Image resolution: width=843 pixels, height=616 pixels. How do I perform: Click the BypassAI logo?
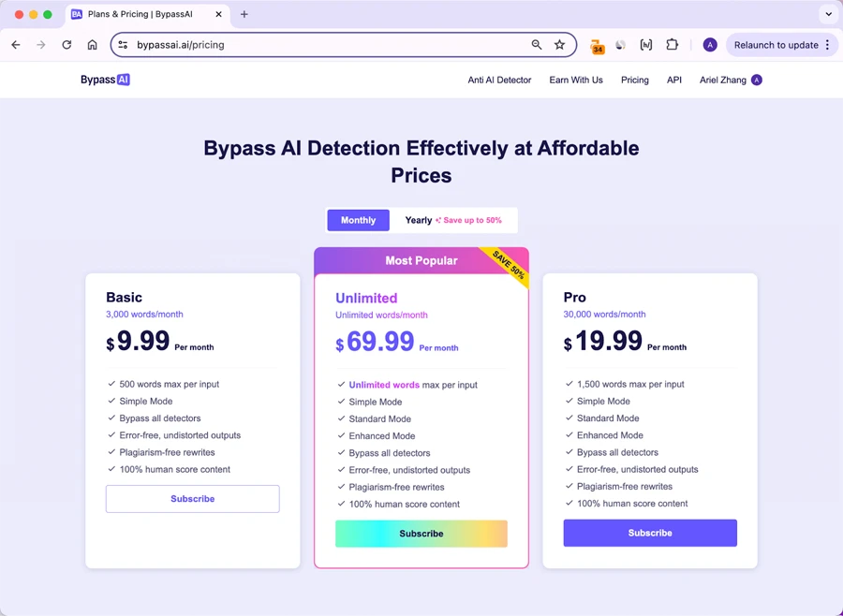(x=105, y=80)
